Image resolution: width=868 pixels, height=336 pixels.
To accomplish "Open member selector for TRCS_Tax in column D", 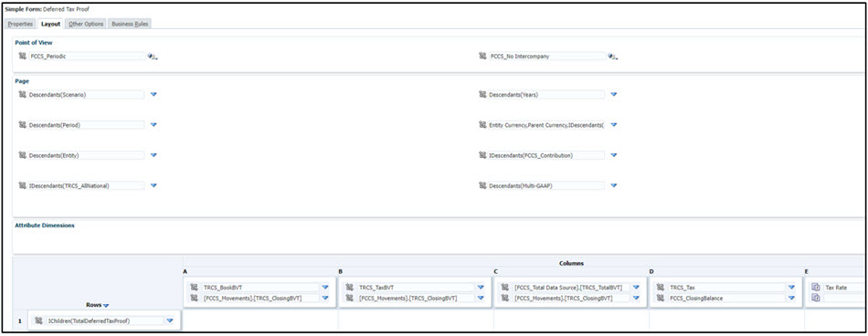I will 661,288.
